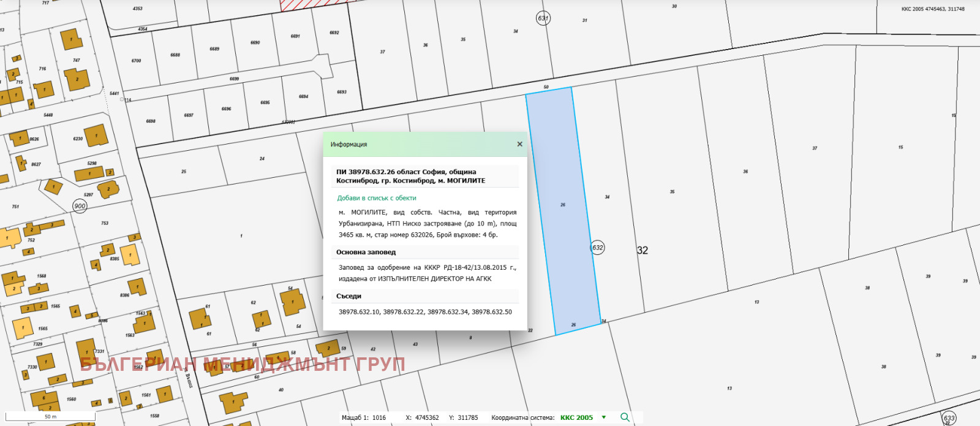Click the scale value 1016 field
980x426 pixels.
(379, 417)
